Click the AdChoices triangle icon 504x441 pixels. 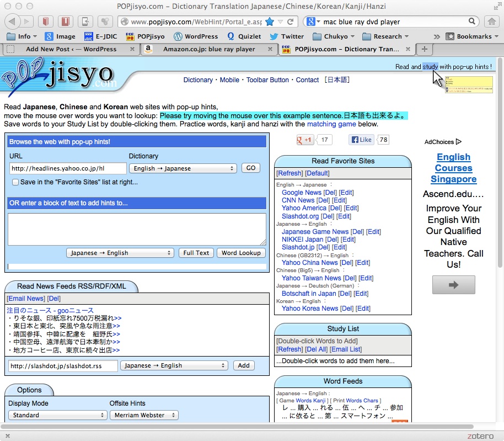[459, 141]
